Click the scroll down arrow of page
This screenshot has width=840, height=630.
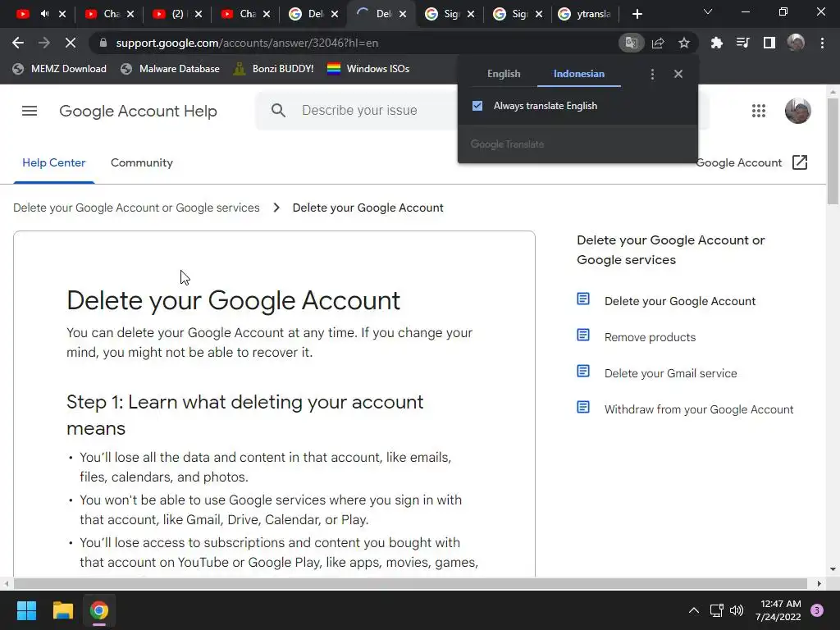tap(833, 569)
